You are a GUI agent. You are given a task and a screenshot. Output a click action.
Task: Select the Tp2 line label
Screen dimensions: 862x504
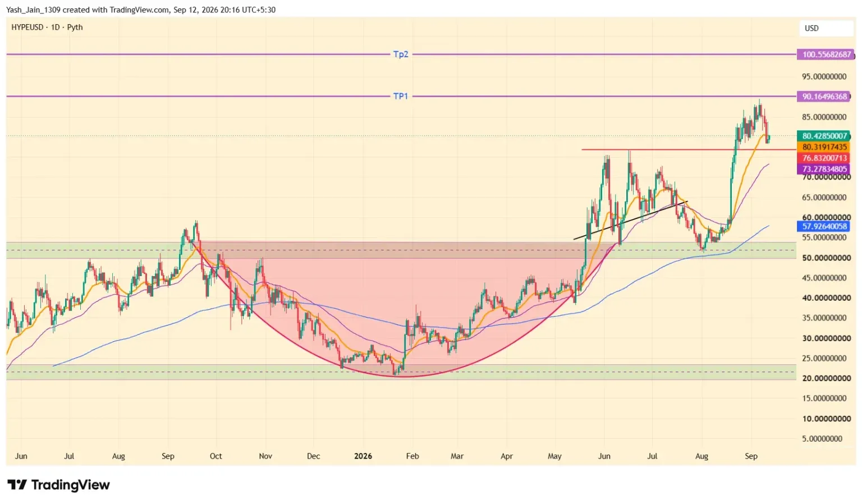[x=401, y=54]
